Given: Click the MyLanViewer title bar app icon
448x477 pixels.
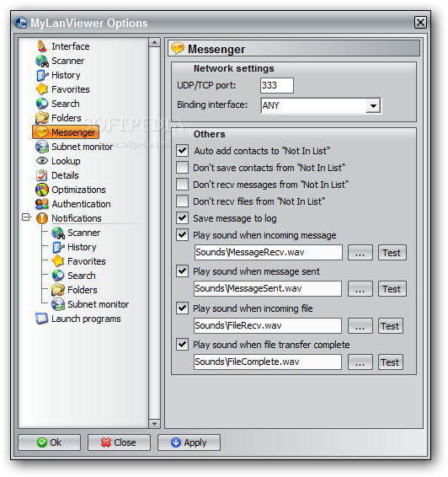Looking at the screenshot, I should (21, 23).
